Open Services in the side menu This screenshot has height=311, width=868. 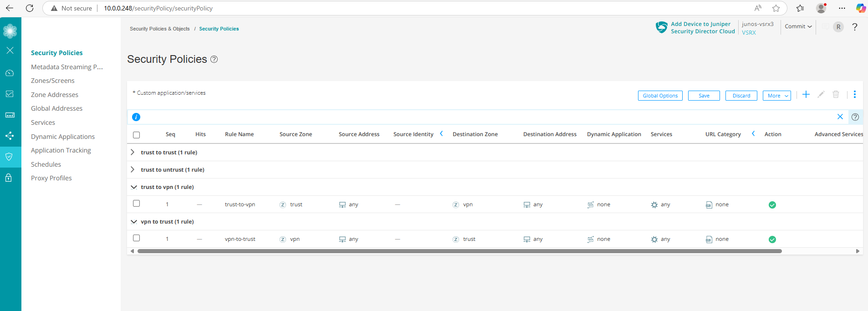pos(43,122)
